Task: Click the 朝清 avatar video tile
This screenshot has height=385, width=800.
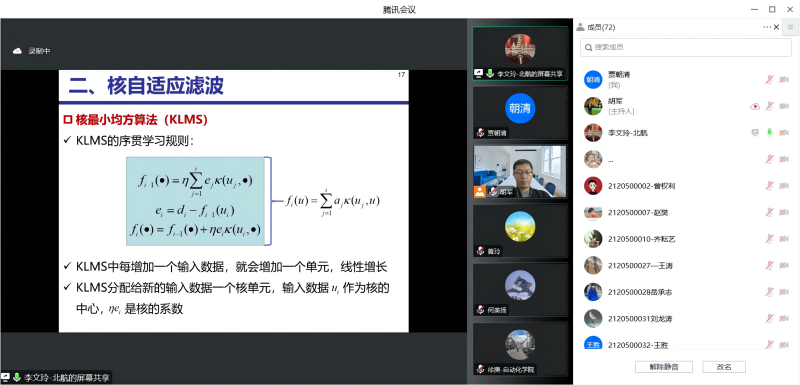Action: [x=520, y=112]
